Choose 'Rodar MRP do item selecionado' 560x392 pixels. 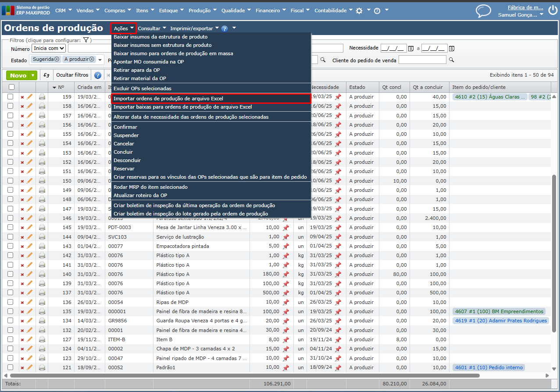pyautogui.click(x=150, y=187)
